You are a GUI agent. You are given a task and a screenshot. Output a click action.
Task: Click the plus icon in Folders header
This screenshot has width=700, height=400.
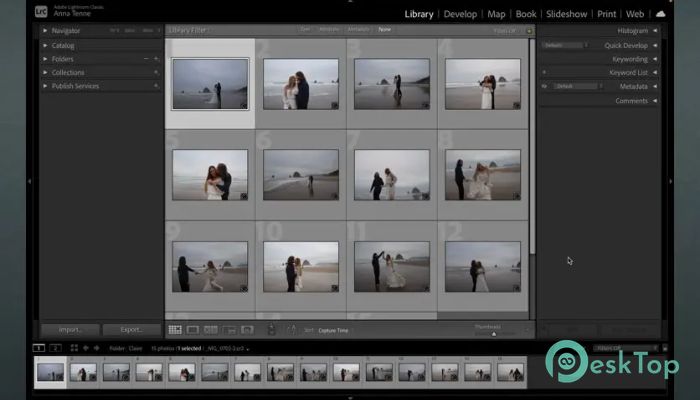[156, 59]
